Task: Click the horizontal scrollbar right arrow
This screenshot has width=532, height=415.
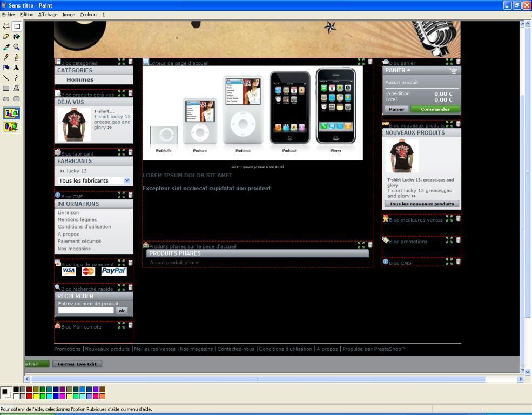Action: (x=521, y=379)
